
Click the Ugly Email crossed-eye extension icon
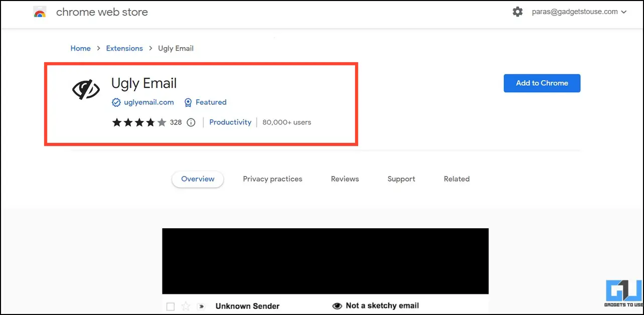86,89
